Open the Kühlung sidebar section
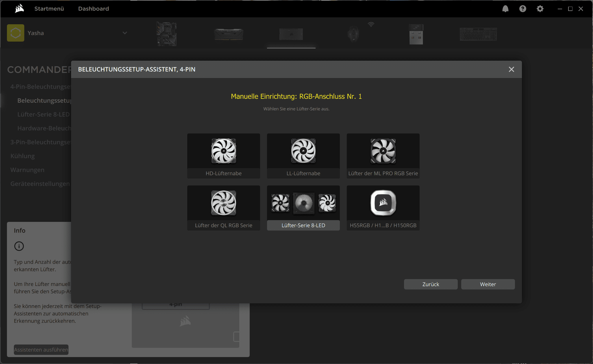The image size is (593, 364). point(23,156)
